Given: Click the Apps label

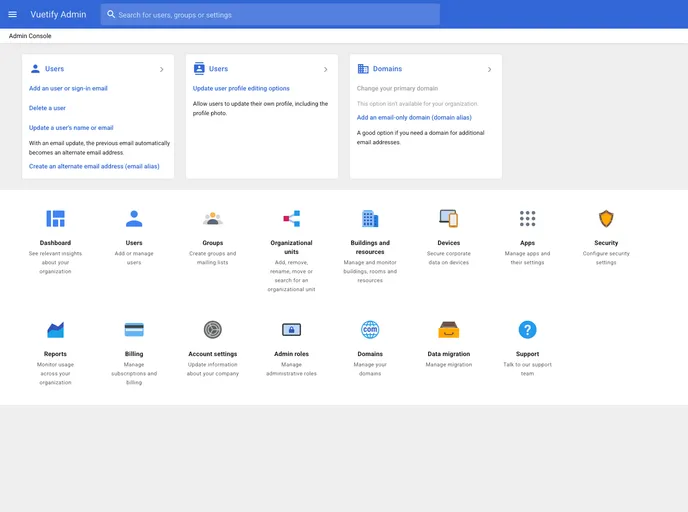Looking at the screenshot, I should click(527, 243).
